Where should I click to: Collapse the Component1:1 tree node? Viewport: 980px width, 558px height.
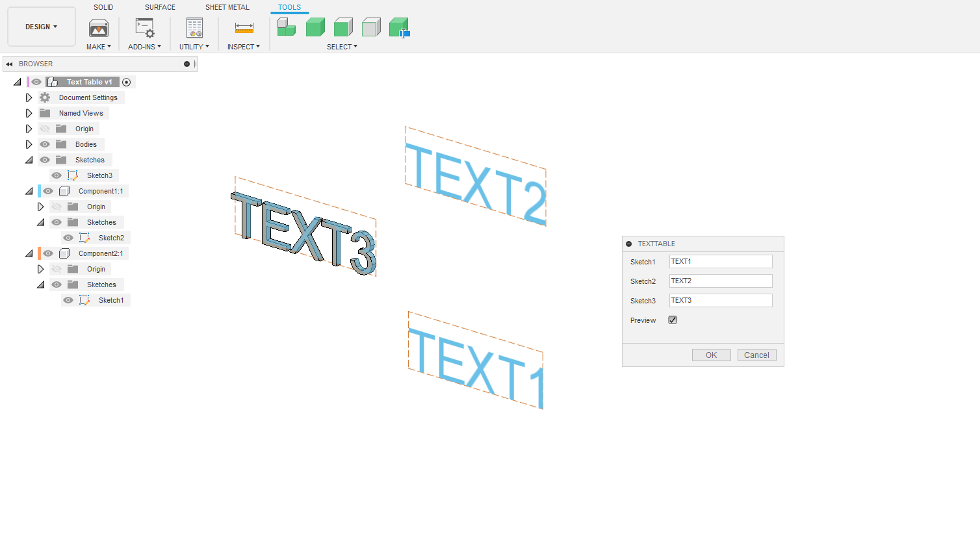tap(29, 191)
